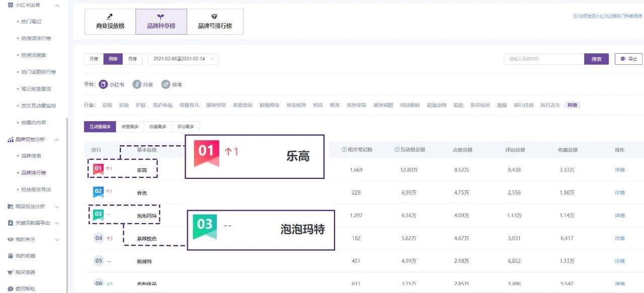Open 详情 for the 斯微特 row

(x=619, y=261)
